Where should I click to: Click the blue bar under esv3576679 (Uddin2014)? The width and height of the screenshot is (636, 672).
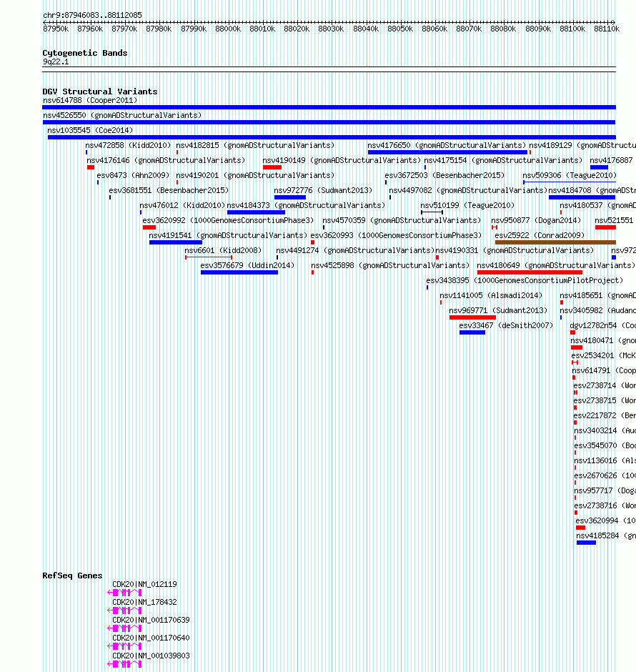point(239,272)
